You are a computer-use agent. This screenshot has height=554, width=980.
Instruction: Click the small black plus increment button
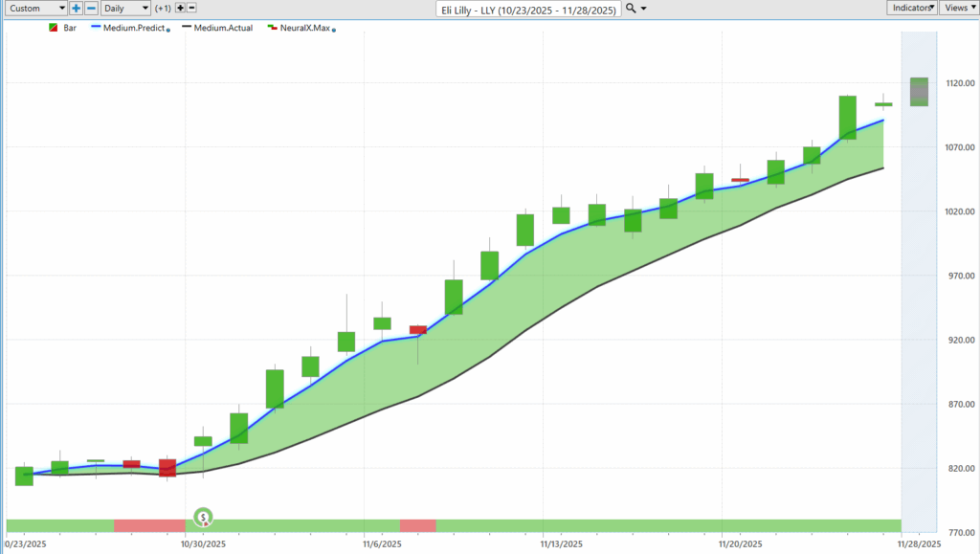[179, 8]
